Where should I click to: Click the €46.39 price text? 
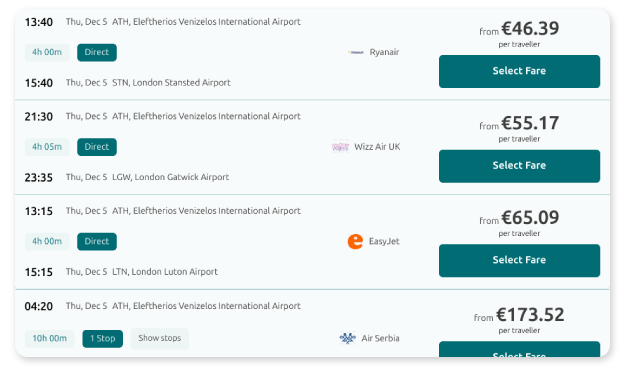pyautogui.click(x=530, y=28)
